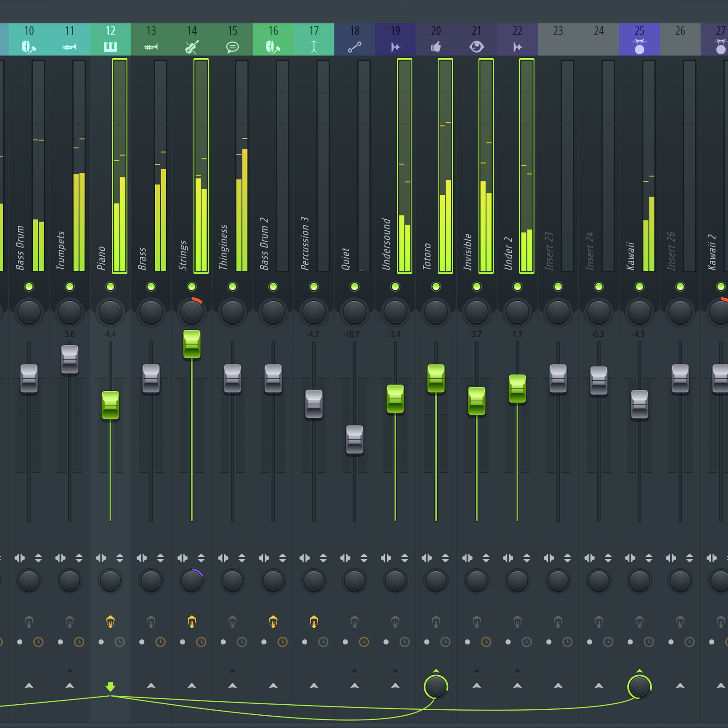Mute the Strings track
The image size is (728, 728).
coord(192,287)
